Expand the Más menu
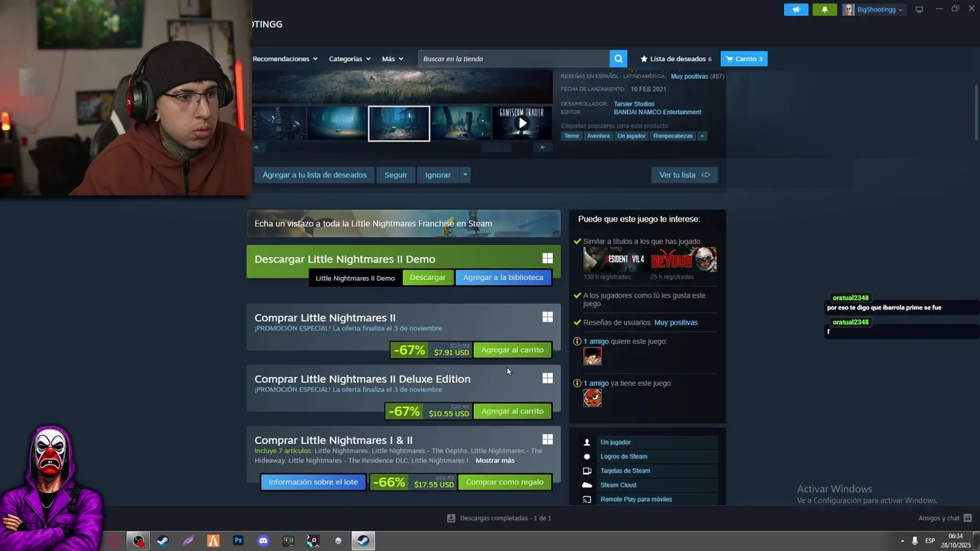Viewport: 980px width, 551px height. [392, 59]
